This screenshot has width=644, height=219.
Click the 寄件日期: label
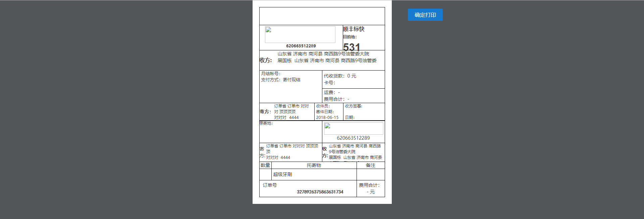coord(325,112)
